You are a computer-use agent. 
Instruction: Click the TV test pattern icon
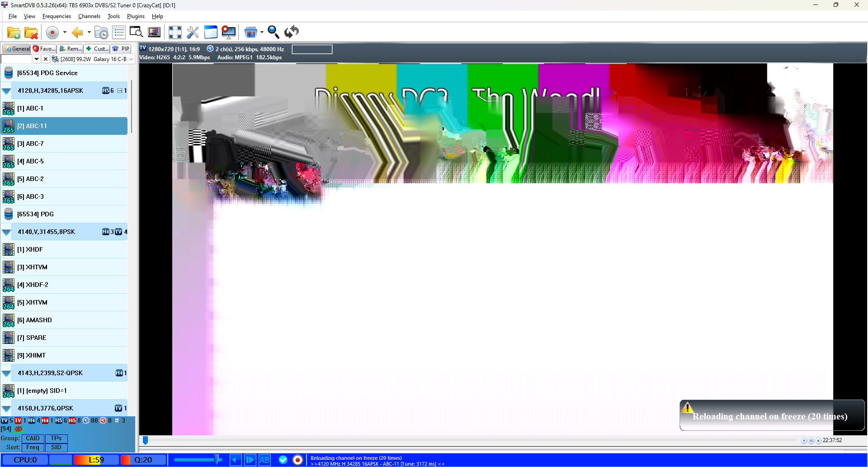pyautogui.click(x=154, y=33)
